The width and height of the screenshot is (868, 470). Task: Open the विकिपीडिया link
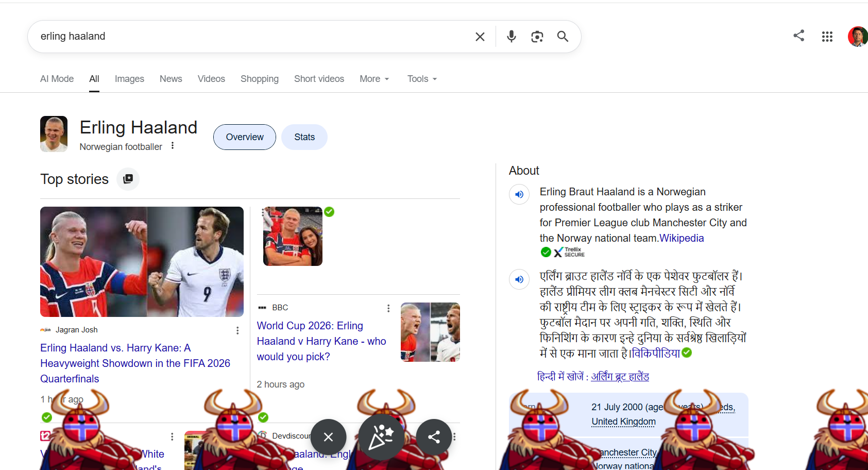pyautogui.click(x=656, y=354)
